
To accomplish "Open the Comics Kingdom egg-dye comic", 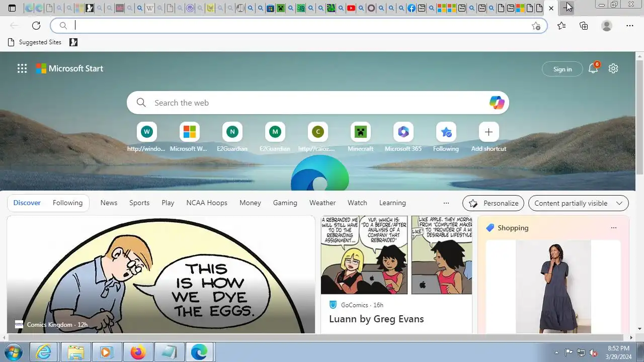I will pos(161,275).
